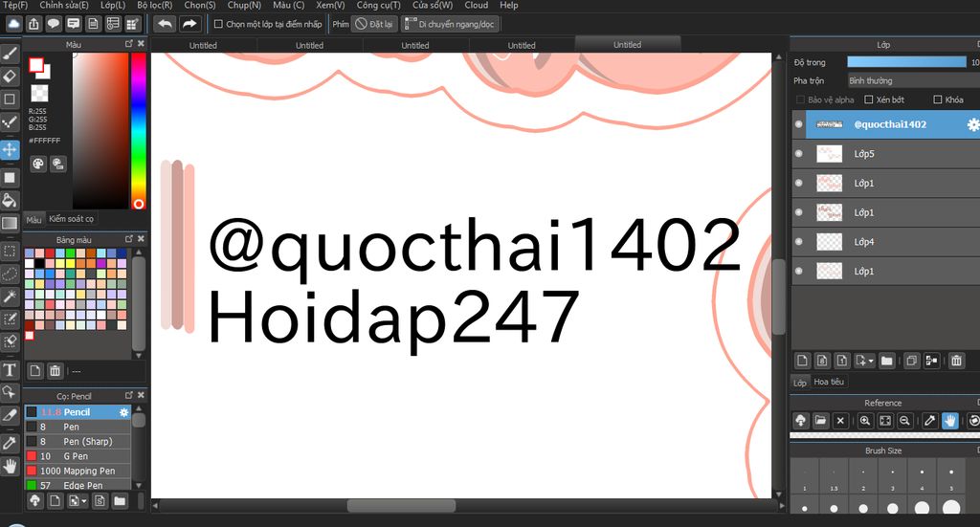Select the Gradient tool

tap(10, 223)
